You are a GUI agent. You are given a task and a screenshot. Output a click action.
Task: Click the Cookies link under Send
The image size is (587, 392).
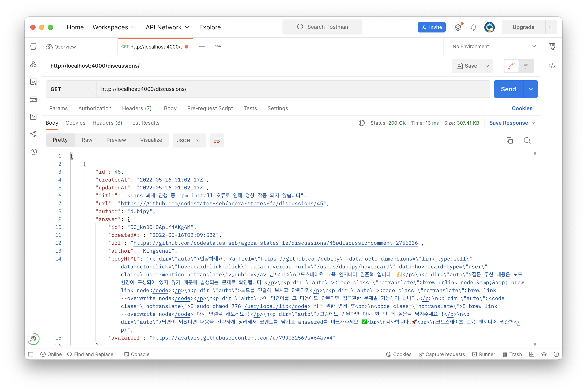pyautogui.click(x=522, y=108)
